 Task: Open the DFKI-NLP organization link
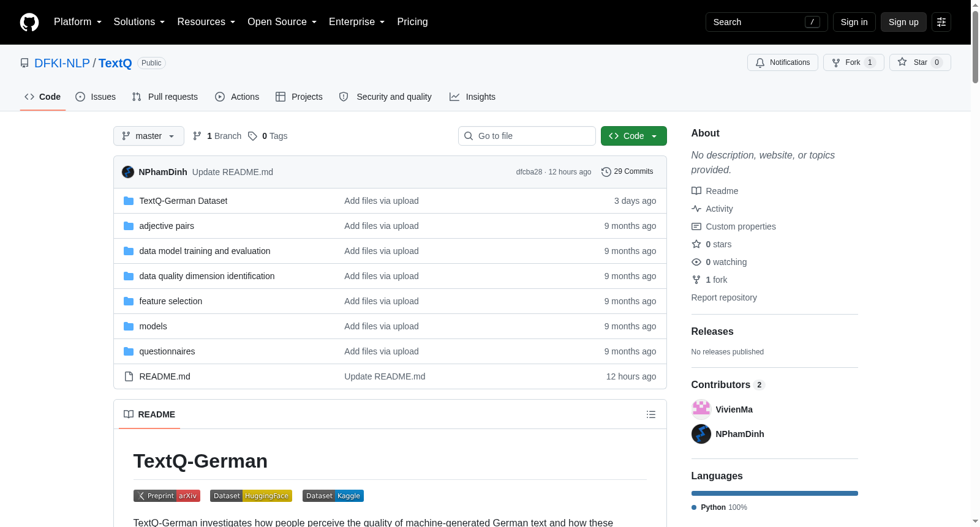coord(62,63)
